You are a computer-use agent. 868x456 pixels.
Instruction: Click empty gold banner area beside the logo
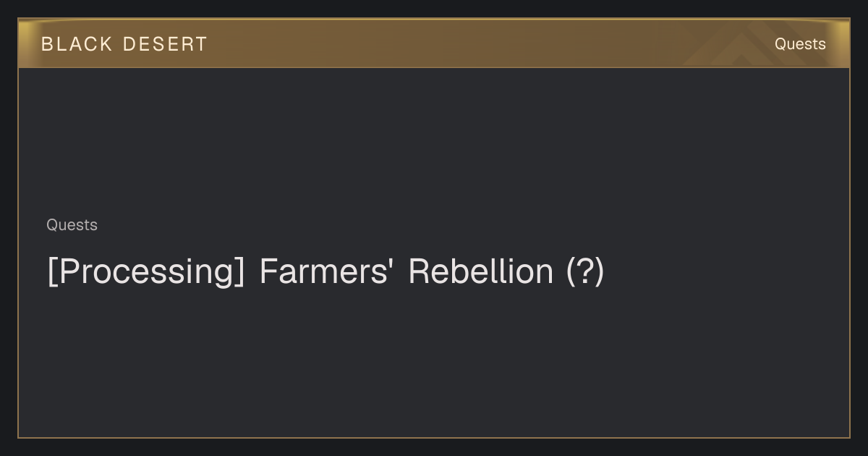(434, 44)
